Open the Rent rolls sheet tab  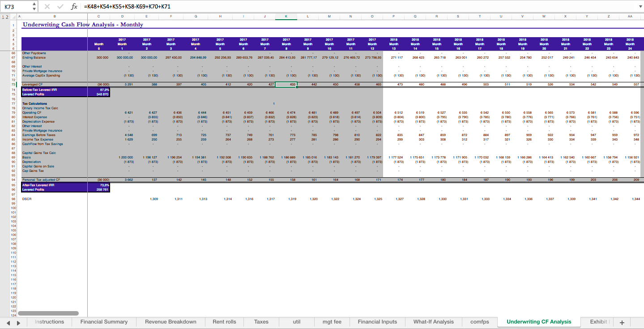tap(224, 322)
